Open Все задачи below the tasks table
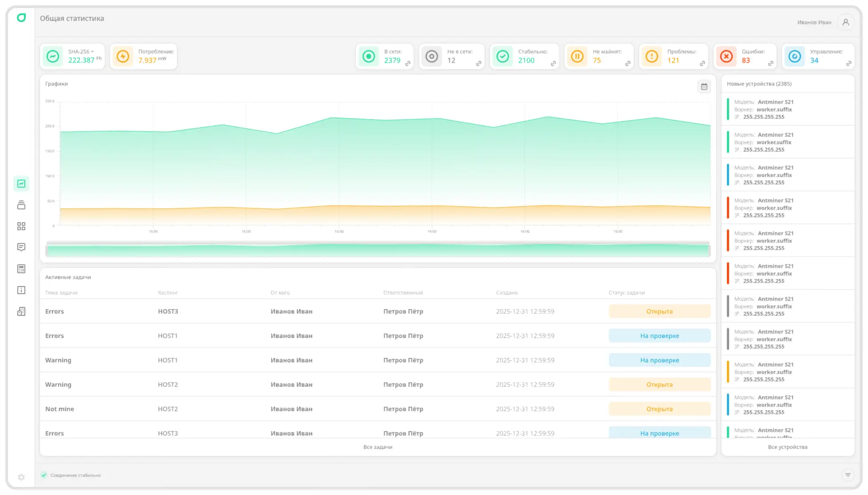Viewport: 868px width, 495px height. click(378, 447)
